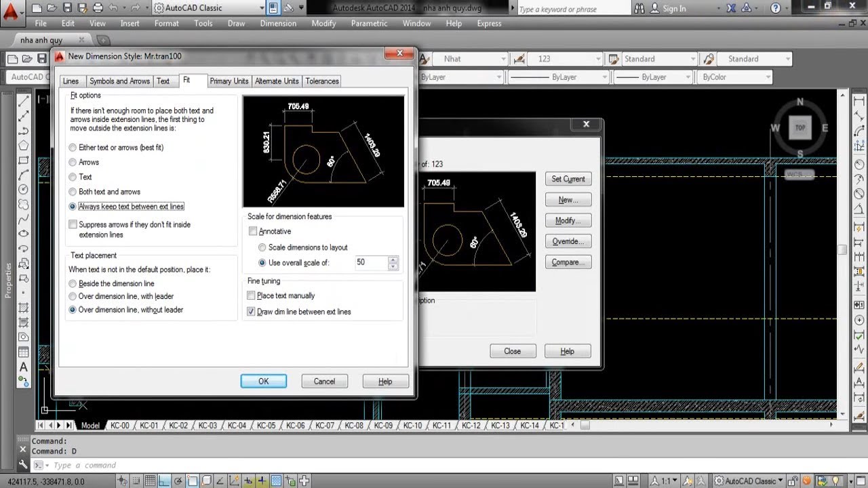Click the TOP face of the ViewCube
The height and width of the screenshot is (488, 868).
pyautogui.click(x=800, y=127)
